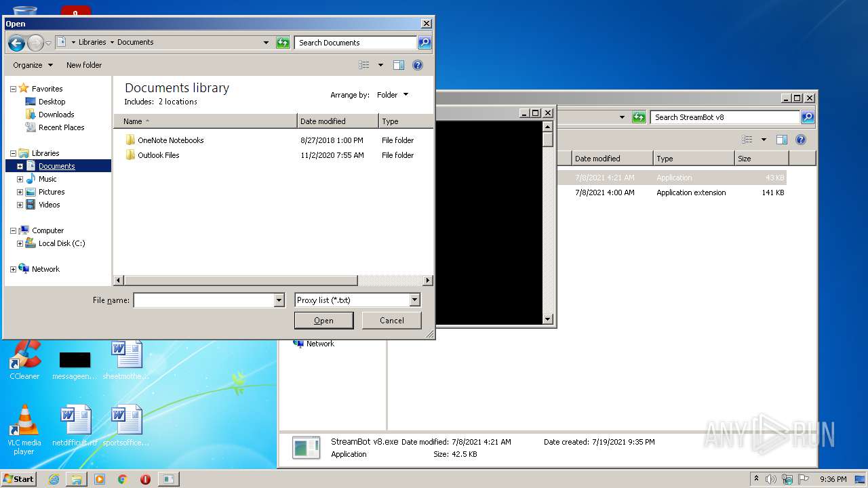Sort by the Type column in dialog
The height and width of the screenshot is (488, 868).
[406, 121]
